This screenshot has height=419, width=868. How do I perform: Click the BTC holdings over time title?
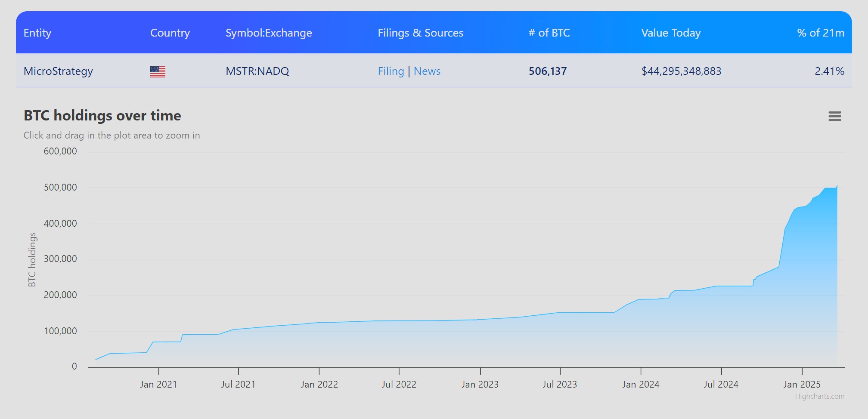click(102, 115)
